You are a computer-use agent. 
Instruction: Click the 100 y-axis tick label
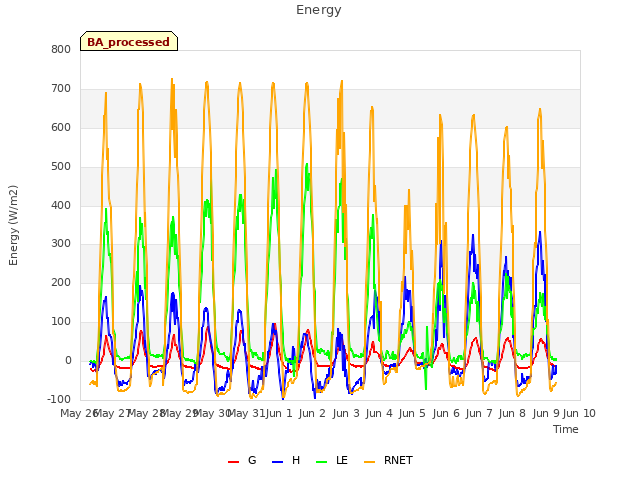pos(61,322)
